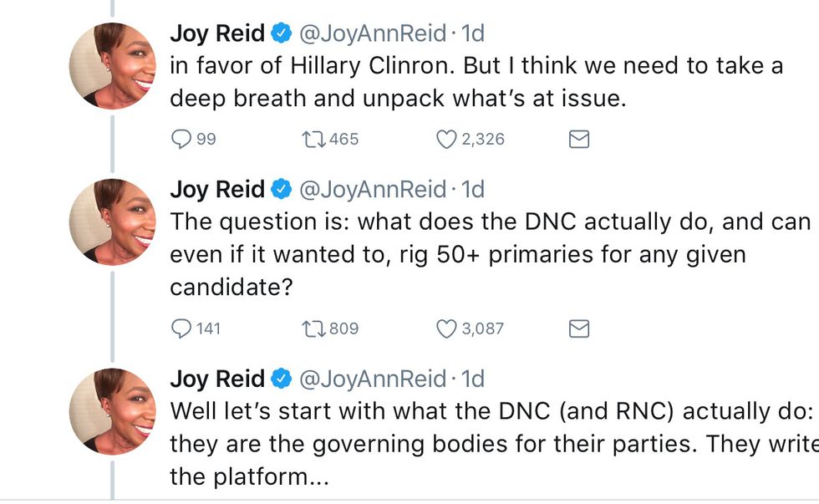Click the Joy Reid name above "Hillary Clinron" tweet
Viewport: 819px width, 504px height.
coord(216,33)
